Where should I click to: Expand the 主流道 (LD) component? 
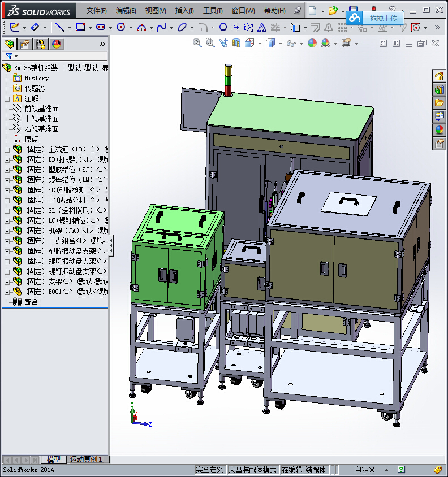(x=7, y=150)
